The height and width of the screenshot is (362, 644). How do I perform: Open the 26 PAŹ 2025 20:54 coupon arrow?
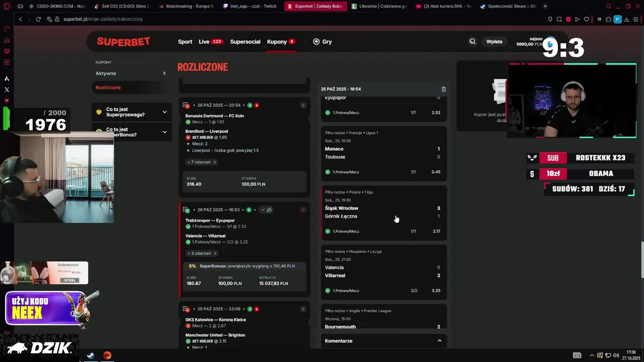(303, 105)
